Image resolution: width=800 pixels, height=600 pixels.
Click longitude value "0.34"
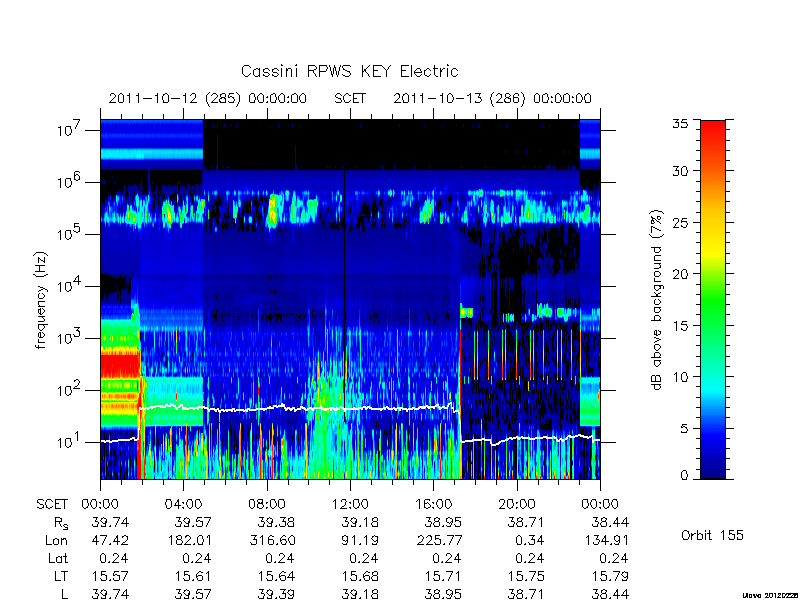pyautogui.click(x=531, y=540)
